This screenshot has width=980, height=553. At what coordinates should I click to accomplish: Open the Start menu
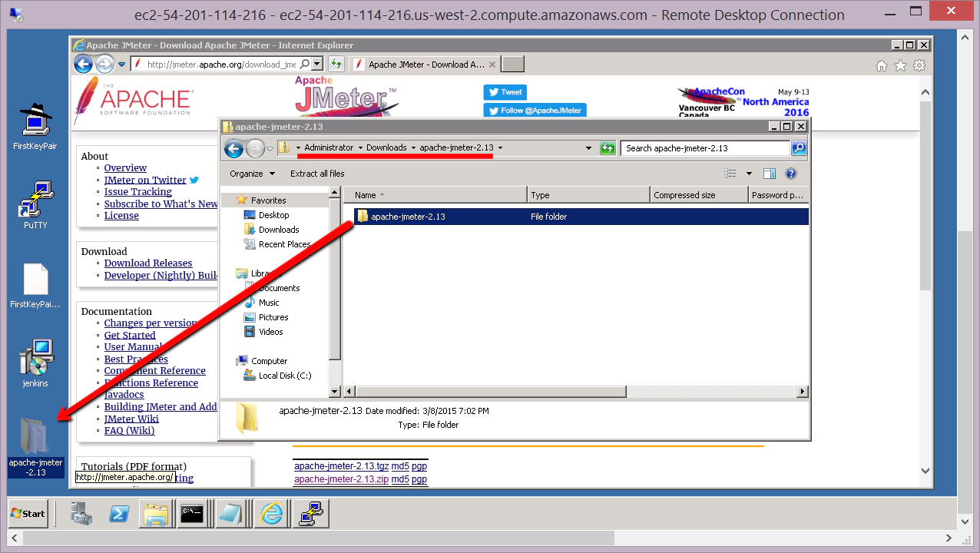click(x=28, y=513)
